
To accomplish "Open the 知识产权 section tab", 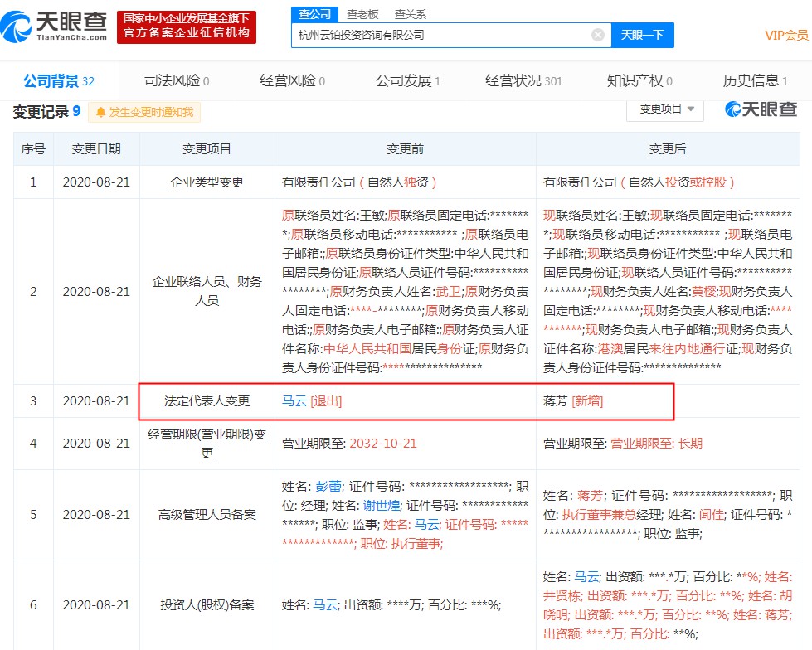I will [639, 80].
